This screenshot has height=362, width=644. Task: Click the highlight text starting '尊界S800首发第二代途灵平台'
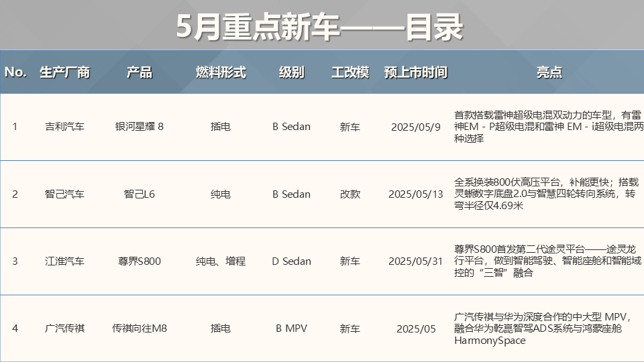548,261
